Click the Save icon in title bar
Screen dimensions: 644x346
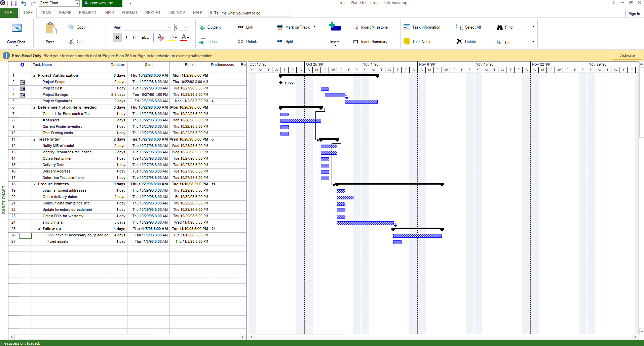coord(14,3)
